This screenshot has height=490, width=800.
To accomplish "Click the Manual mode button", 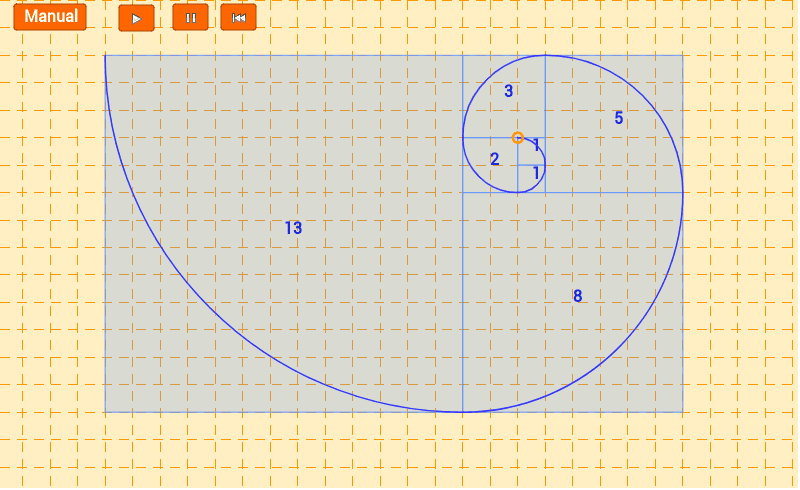I will click(50, 17).
